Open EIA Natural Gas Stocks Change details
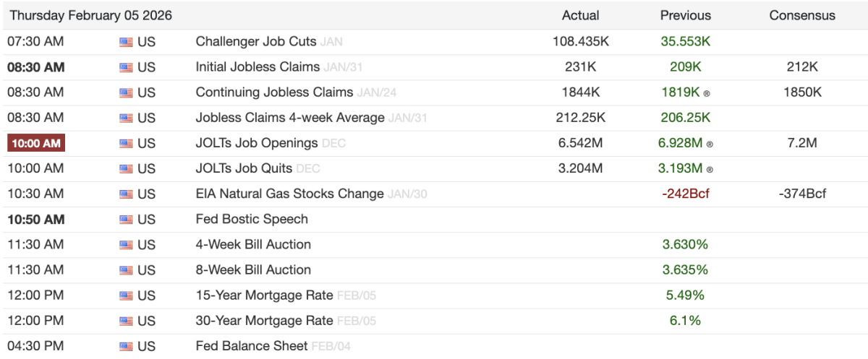 coord(289,194)
